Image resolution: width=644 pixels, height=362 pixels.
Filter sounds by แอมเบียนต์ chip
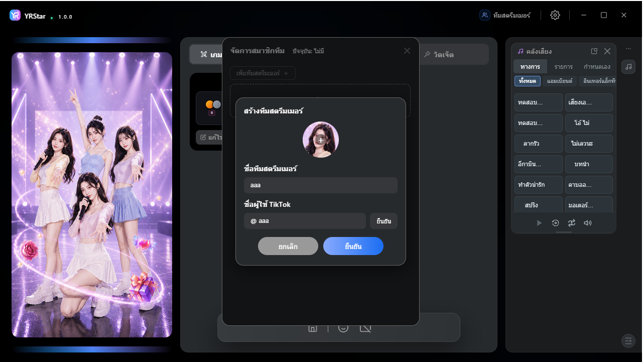click(560, 81)
